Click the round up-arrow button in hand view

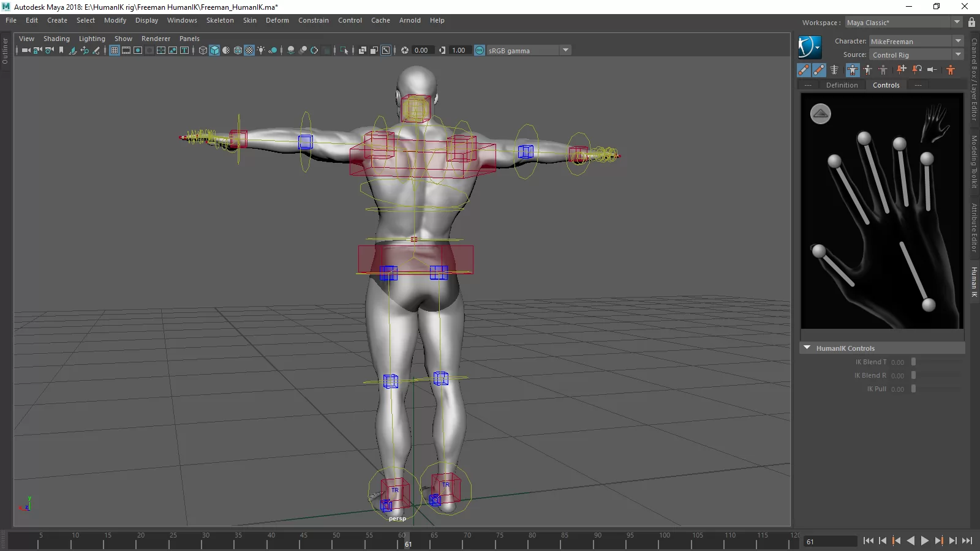[820, 114]
